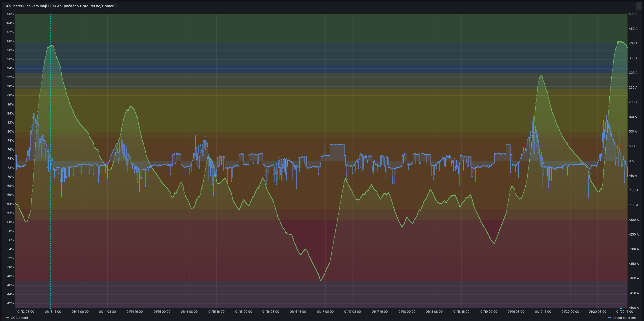This screenshot has height=321, width=644.
Task: Click the '0 A' label on right axis
Action: tap(631, 161)
